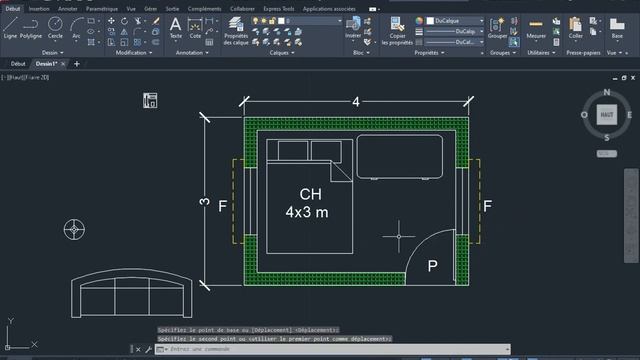Click Copier les propriétés tool
640x360 pixels.
[397, 31]
